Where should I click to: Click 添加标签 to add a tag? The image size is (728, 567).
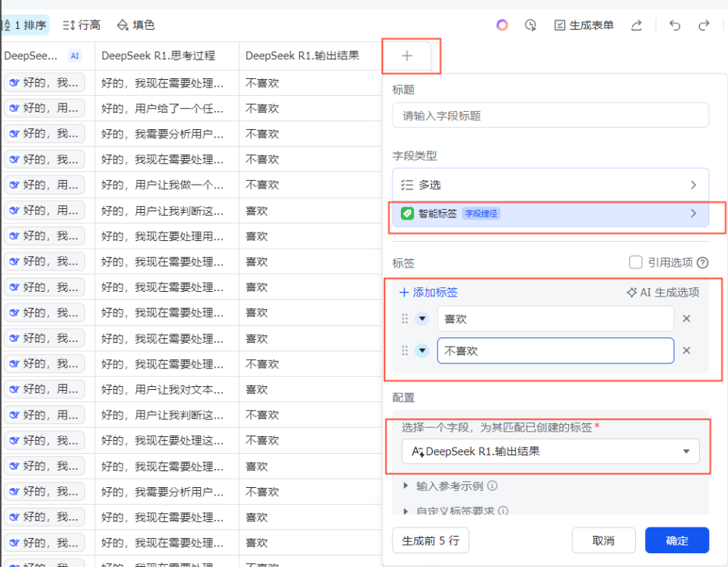click(428, 293)
